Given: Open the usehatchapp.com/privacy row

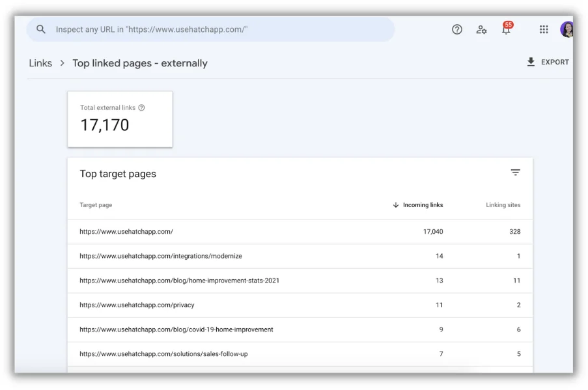Looking at the screenshot, I should pos(300,305).
